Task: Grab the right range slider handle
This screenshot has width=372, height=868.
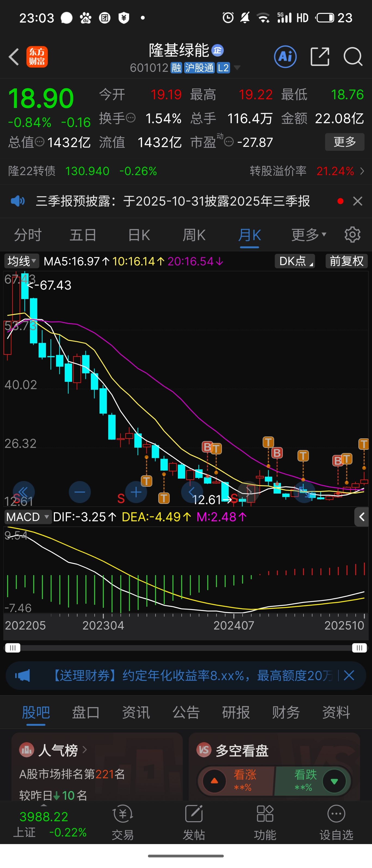Action: [x=359, y=648]
